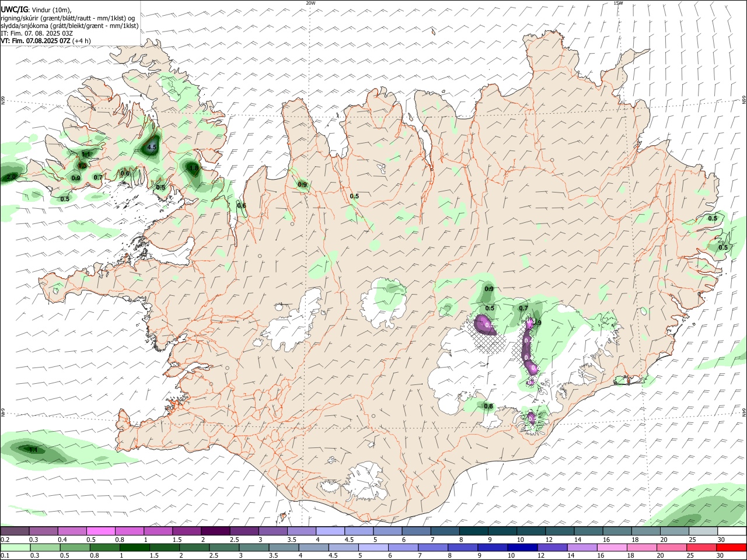Pick the white swatch starting at 30, top row
The height and width of the screenshot is (560, 747).
click(732, 531)
